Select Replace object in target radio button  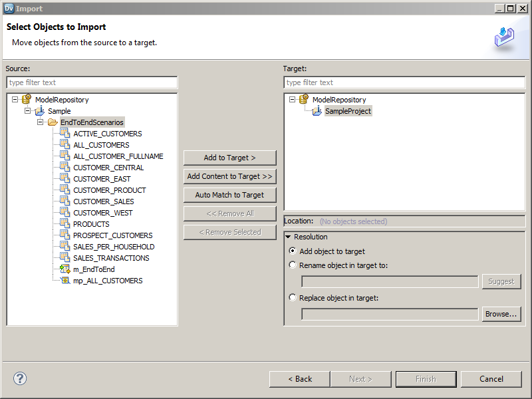click(x=293, y=298)
